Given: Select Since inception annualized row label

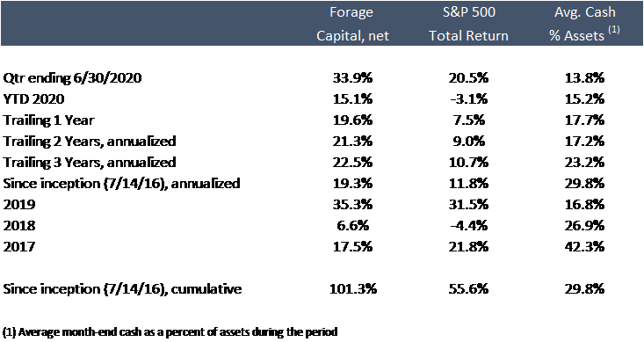Looking at the screenshot, I should coord(121,184).
